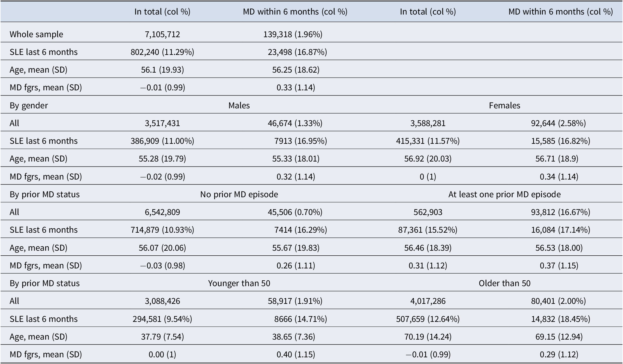Select the 46,674 (1.33%) males cell
The width and height of the screenshot is (623, 364).
tap(295, 123)
